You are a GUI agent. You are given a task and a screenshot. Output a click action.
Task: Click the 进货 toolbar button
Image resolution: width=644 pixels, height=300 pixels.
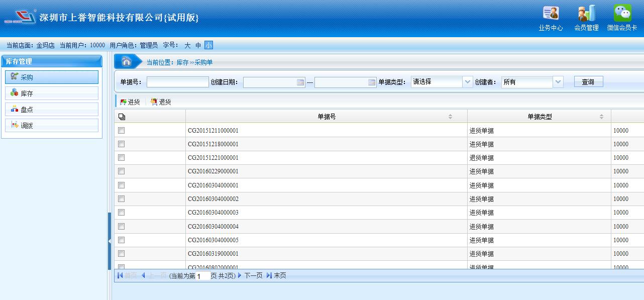[x=130, y=102]
